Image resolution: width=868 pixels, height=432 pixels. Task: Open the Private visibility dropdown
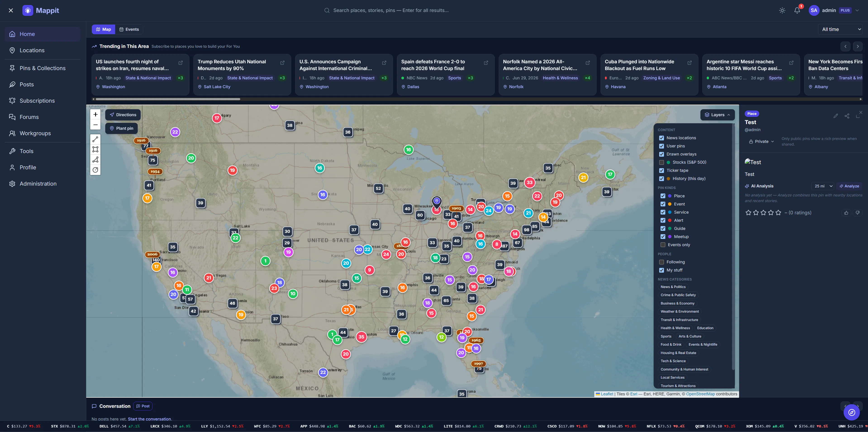[761, 142]
